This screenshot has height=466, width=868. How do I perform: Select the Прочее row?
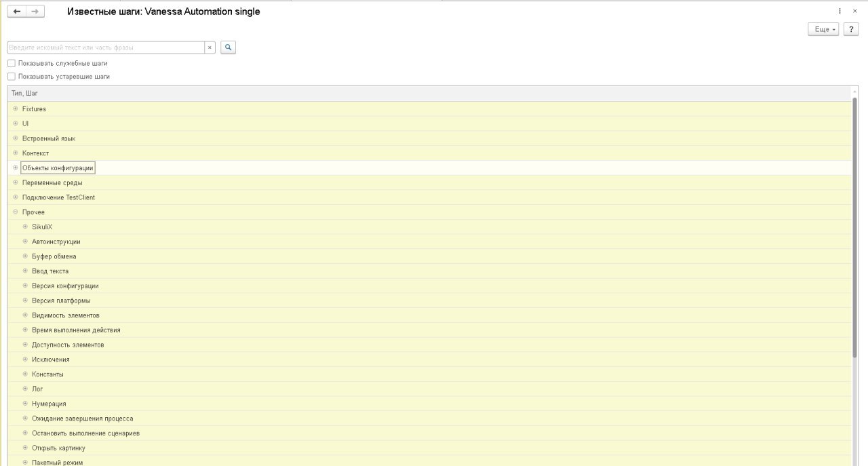tap(429, 212)
